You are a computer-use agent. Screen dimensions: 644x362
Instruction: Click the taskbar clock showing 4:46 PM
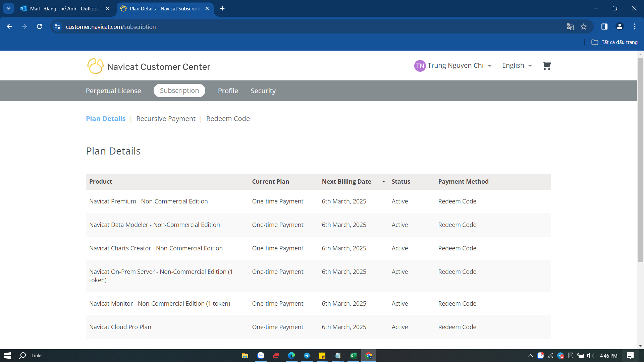[608, 356]
